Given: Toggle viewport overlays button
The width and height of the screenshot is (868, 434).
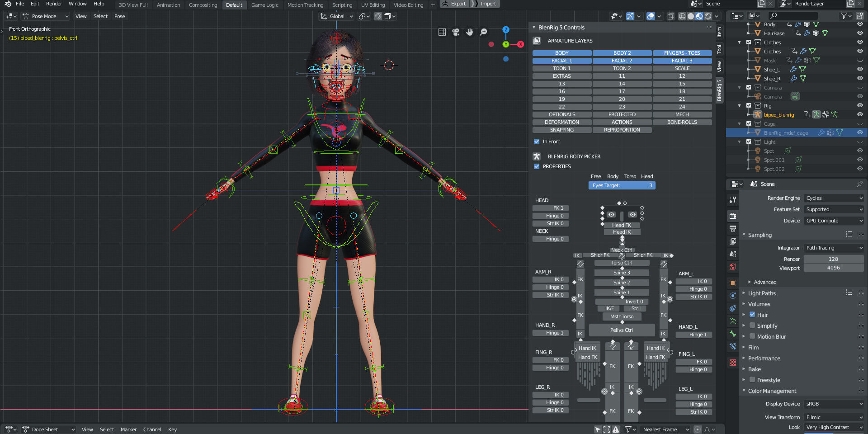Looking at the screenshot, I should pyautogui.click(x=651, y=16).
